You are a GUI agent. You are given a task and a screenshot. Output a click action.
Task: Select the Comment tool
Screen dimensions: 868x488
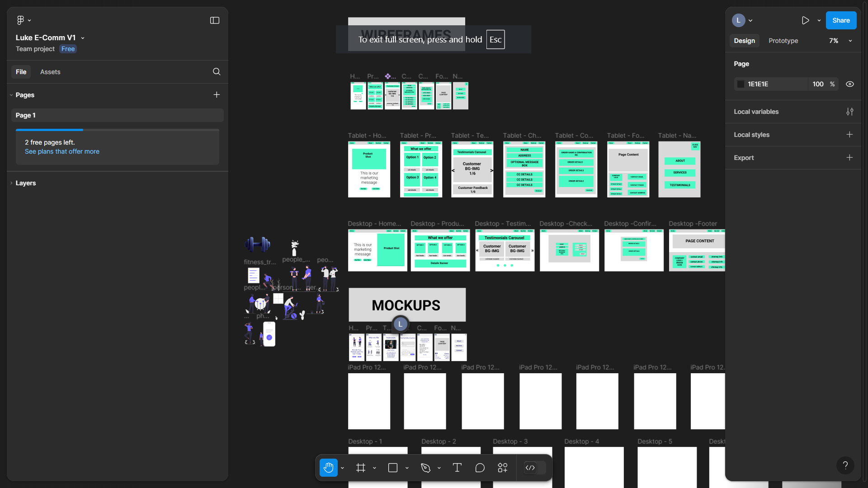click(x=480, y=468)
